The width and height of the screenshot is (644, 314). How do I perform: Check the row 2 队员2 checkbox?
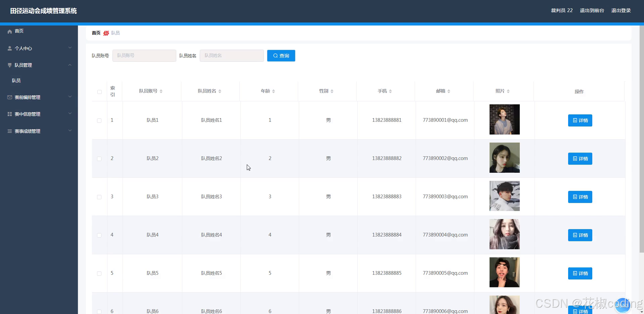99,159
